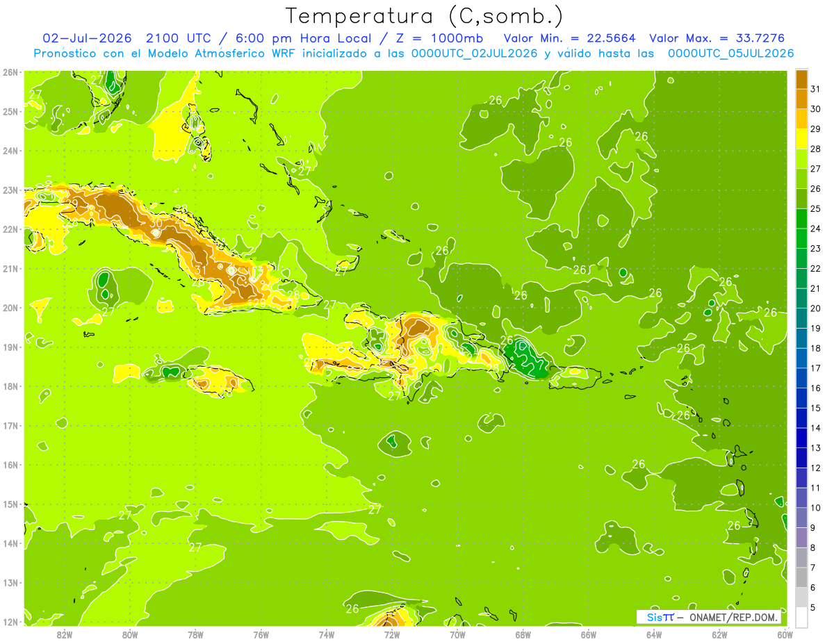This screenshot has width=834, height=644.
Task: Click the blue legend band between 15 and 16
Action: point(801,398)
